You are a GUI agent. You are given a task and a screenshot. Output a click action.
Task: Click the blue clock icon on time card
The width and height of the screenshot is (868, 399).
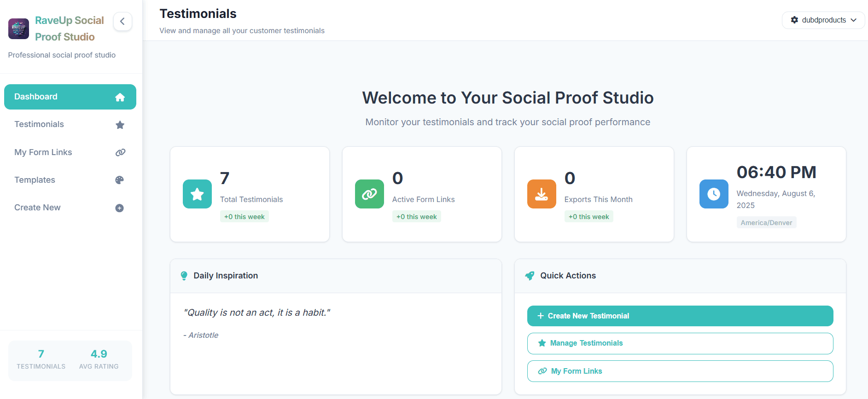pyautogui.click(x=714, y=194)
